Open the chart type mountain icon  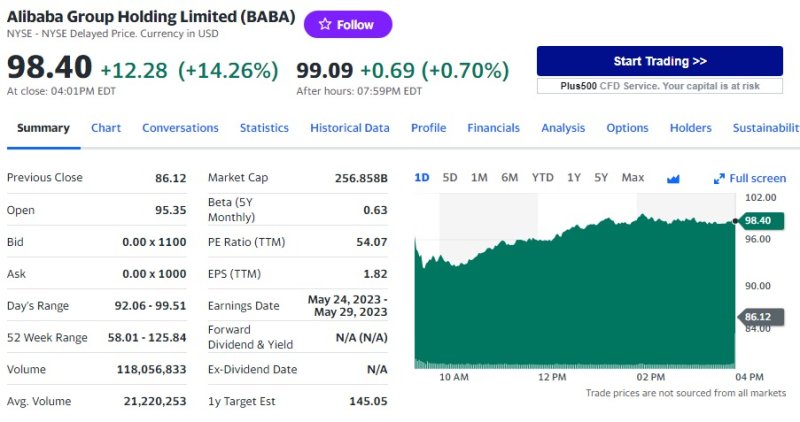pyautogui.click(x=673, y=178)
